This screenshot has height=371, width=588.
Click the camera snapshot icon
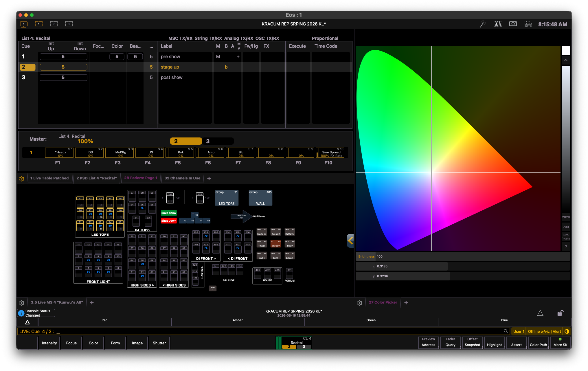(x=513, y=24)
